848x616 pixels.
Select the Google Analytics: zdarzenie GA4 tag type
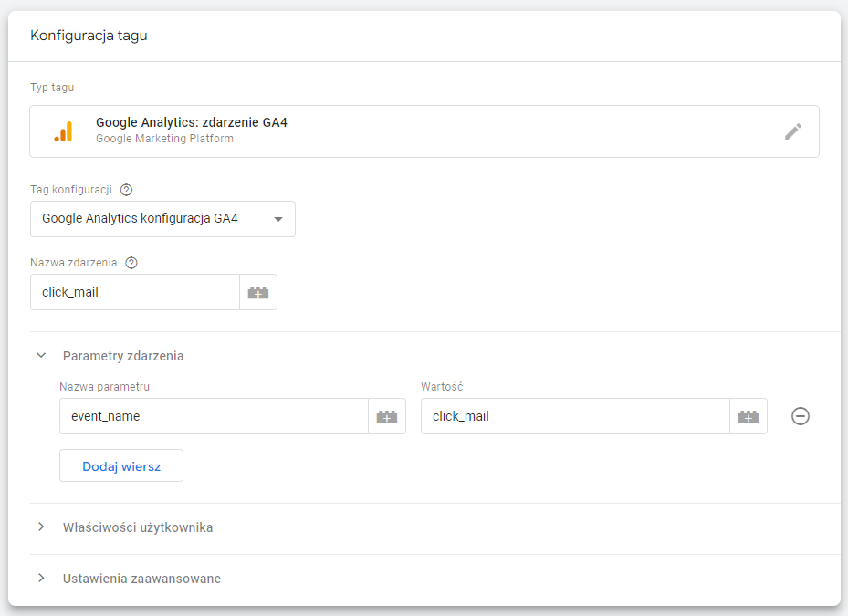(424, 131)
